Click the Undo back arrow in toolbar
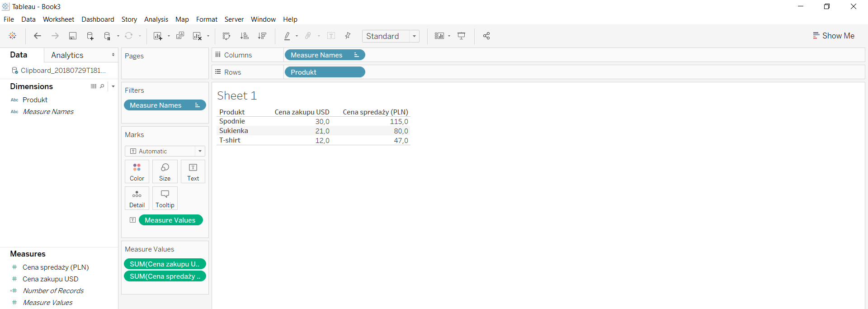This screenshot has width=868, height=309. tap(38, 36)
